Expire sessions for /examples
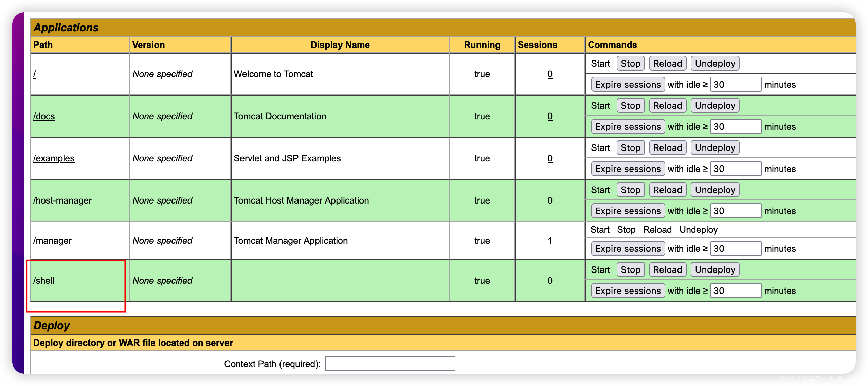Viewport: 868px width, 386px height. click(x=628, y=169)
